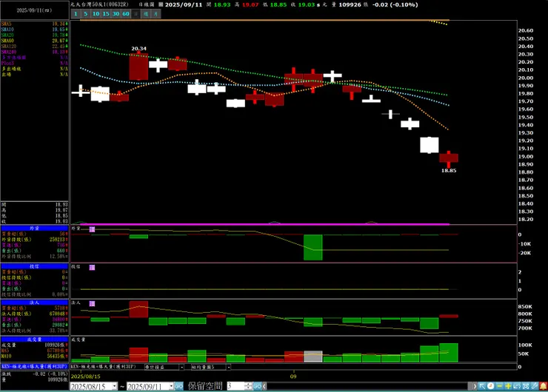The height and width of the screenshot is (392, 548).
Task: Click the SMA10 legend row
Action: point(35,30)
